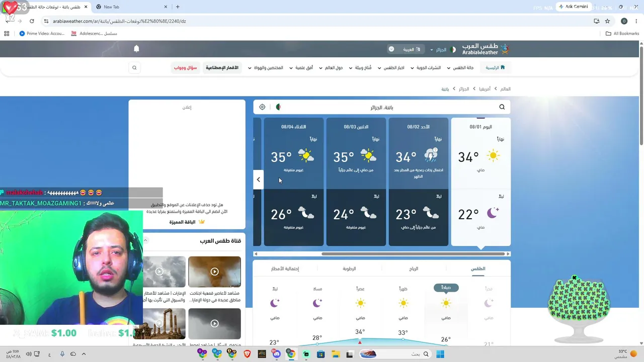Screen dimensions: 644x362
Task: Open the العربية language dropdown
Action: pyautogui.click(x=406, y=49)
